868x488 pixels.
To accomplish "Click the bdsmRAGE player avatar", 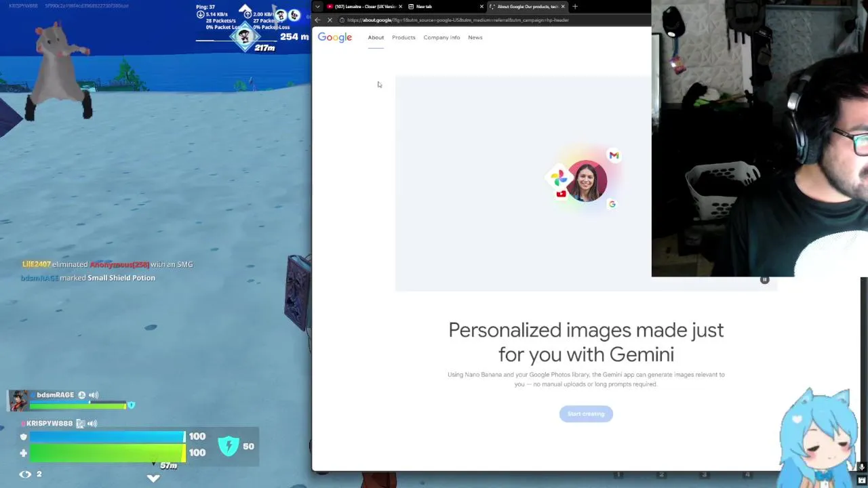I will click(x=18, y=401).
